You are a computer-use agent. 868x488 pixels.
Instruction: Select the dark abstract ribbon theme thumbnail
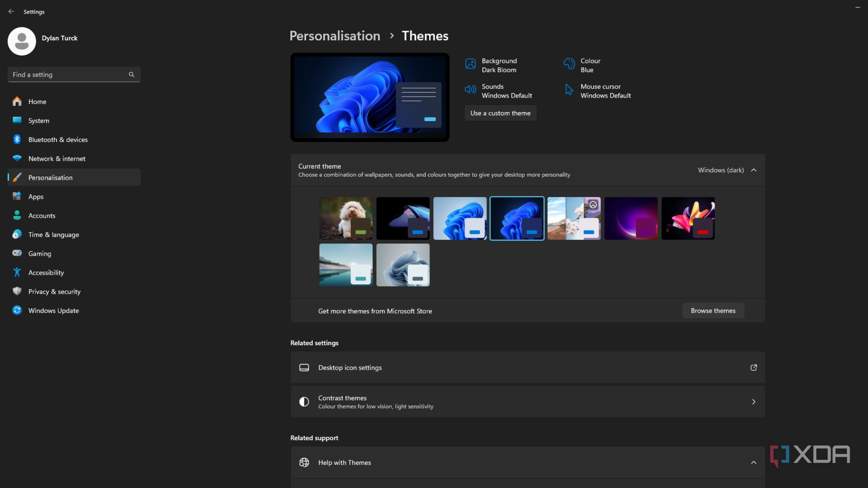[403, 219]
